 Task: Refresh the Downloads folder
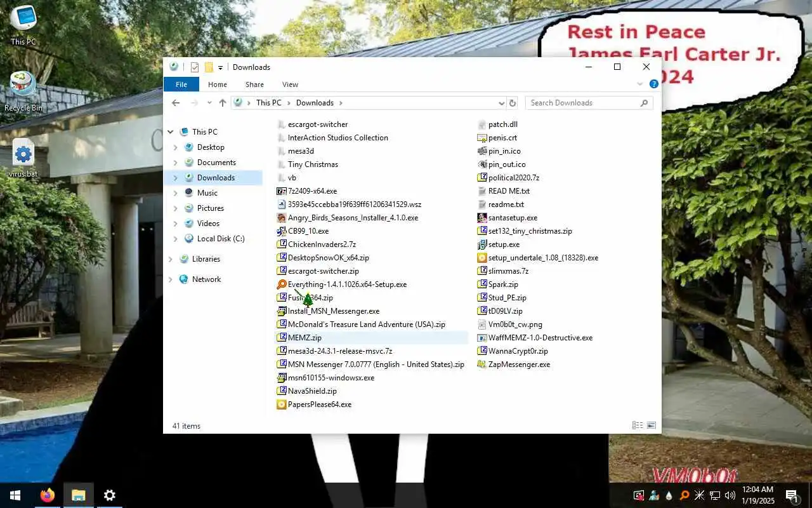[x=513, y=103]
